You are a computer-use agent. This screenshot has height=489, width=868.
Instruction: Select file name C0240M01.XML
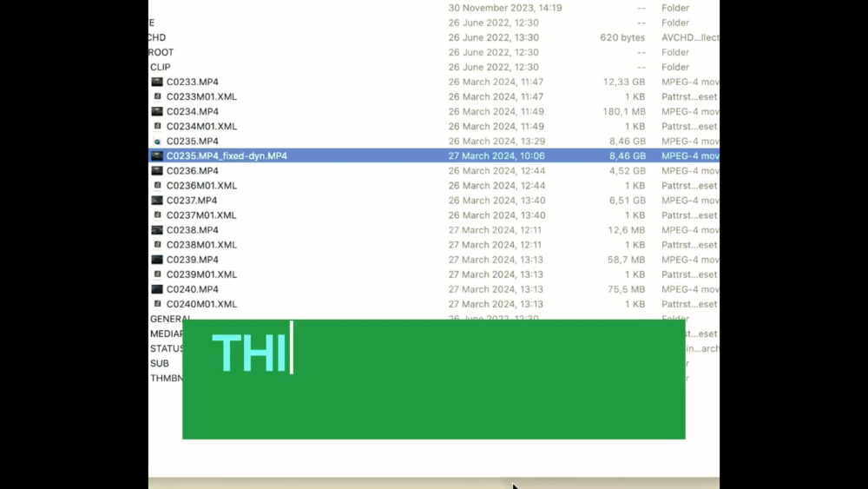(x=201, y=304)
